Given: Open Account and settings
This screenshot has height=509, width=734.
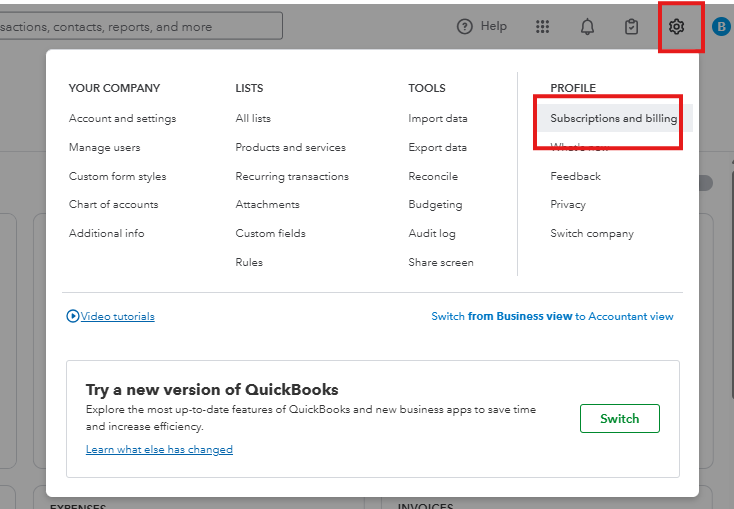Looking at the screenshot, I should point(122,118).
